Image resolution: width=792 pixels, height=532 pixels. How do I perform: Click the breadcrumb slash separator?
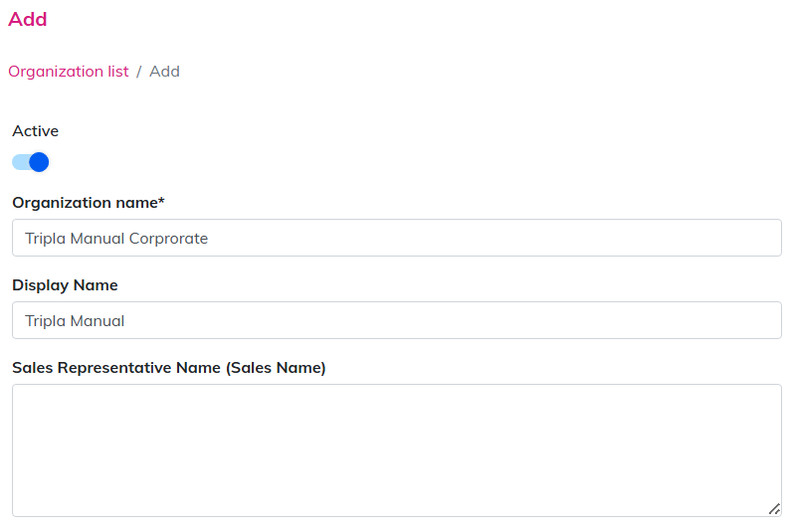click(x=139, y=72)
